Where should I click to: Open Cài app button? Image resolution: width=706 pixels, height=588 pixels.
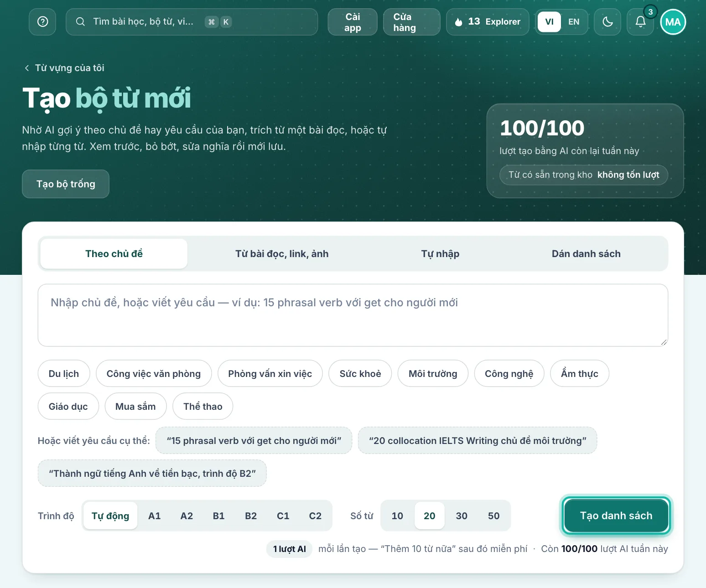(353, 22)
